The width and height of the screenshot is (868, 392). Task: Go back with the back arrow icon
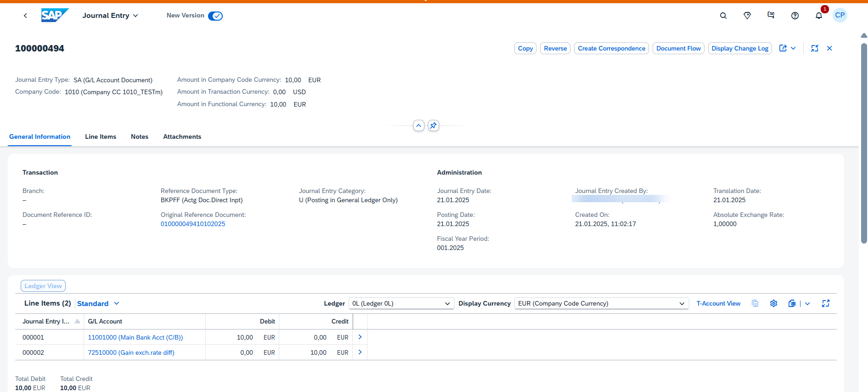pyautogui.click(x=25, y=16)
